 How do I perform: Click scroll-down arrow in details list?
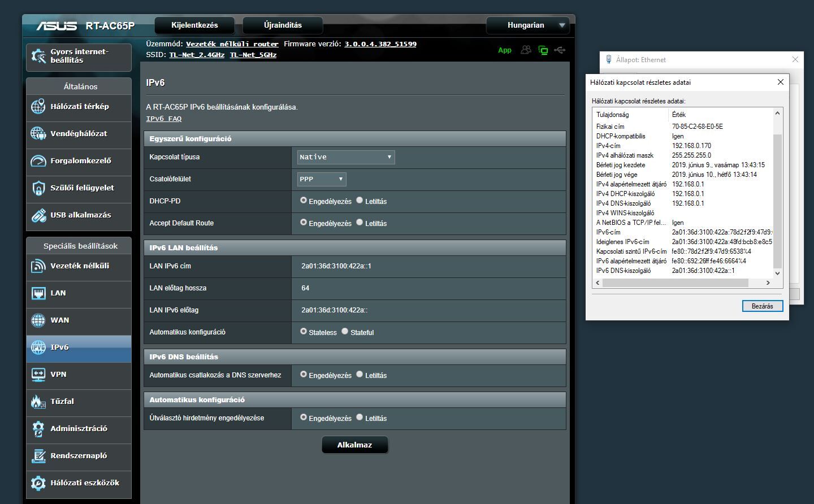pyautogui.click(x=777, y=273)
